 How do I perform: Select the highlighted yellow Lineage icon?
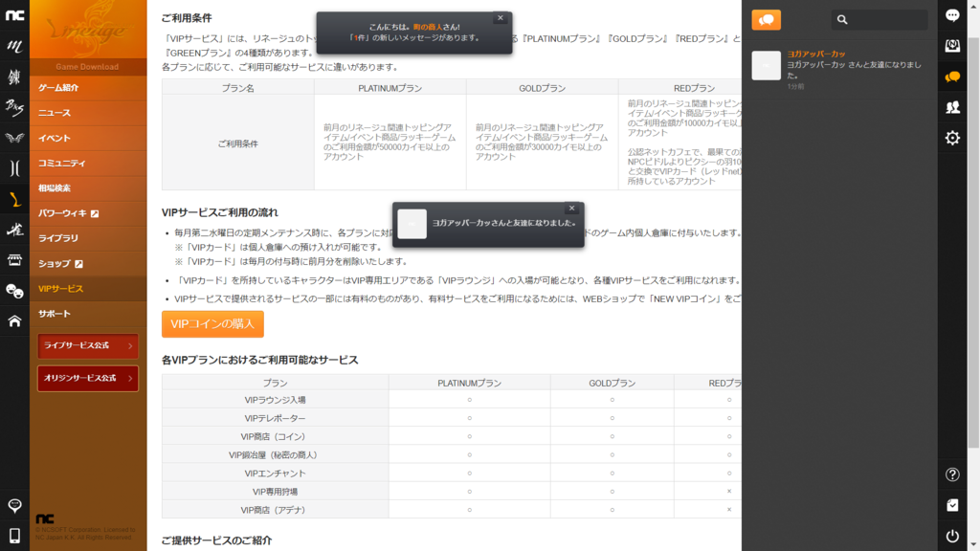(14, 199)
